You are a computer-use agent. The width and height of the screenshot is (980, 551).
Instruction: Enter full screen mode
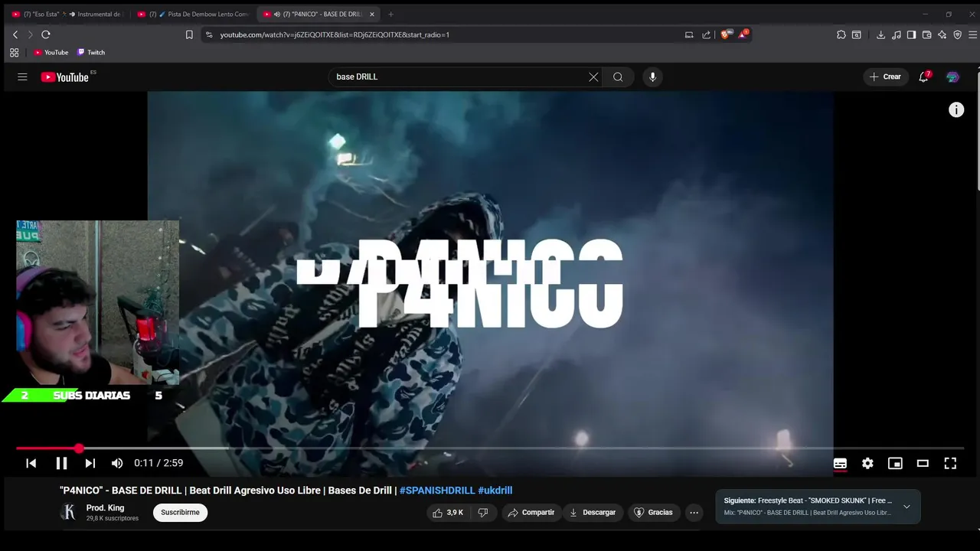950,463
